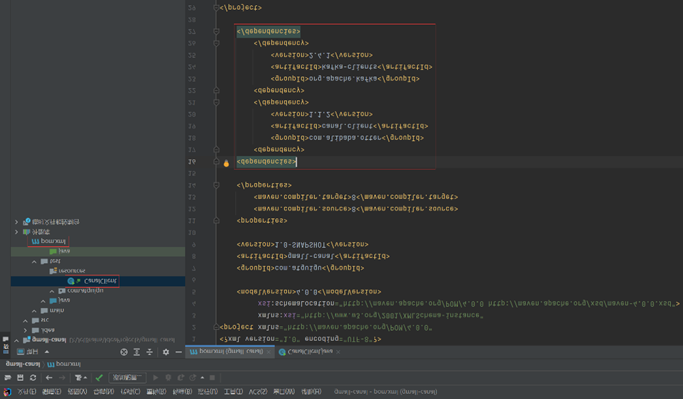Click the Save All floppy disk icon
This screenshot has height=399, width=683.
pyautogui.click(x=20, y=378)
